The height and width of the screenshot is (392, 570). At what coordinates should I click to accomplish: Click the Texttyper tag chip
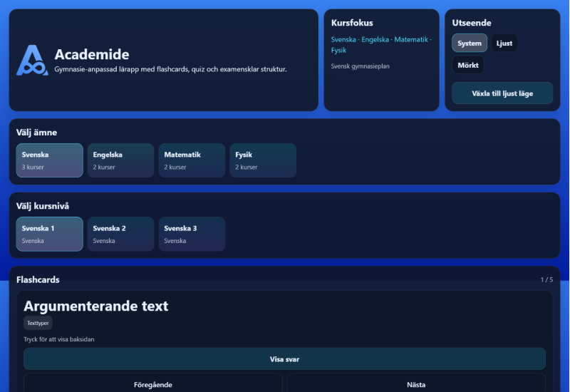click(38, 323)
